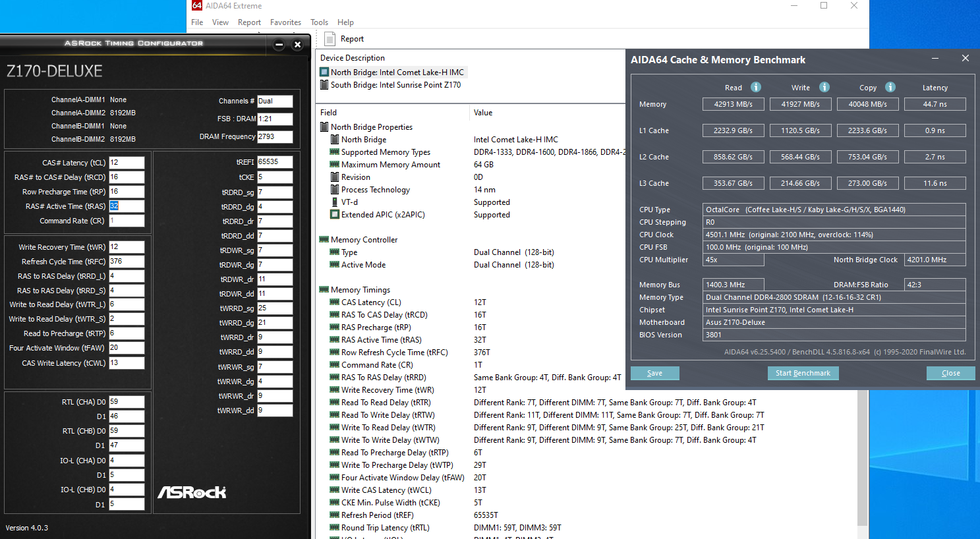The width and height of the screenshot is (980, 539).
Task: Click the AIDA64 app icon in title bar
Action: (x=196, y=5)
